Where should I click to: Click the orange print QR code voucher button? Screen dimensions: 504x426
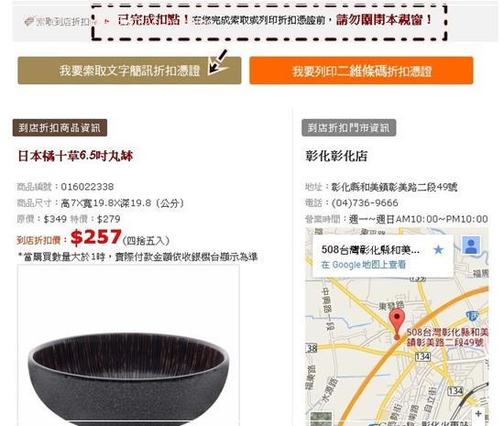[361, 71]
